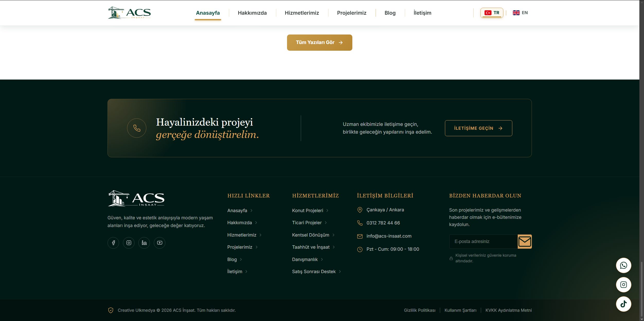The width and height of the screenshot is (644, 321).
Task: Open Kullanım Şartları link
Action: 460,310
